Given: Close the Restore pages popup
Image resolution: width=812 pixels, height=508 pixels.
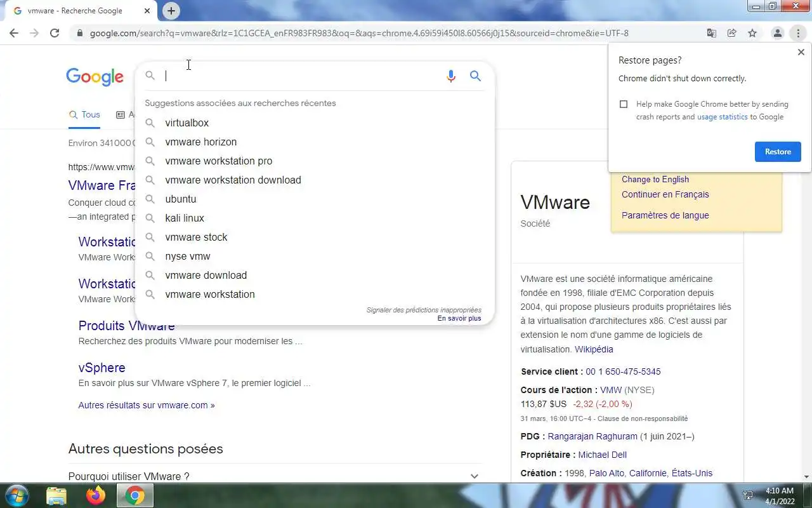Looking at the screenshot, I should pos(801,52).
